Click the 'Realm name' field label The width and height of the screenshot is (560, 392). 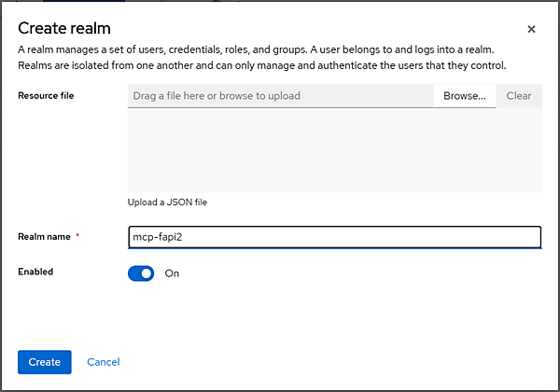(44, 237)
